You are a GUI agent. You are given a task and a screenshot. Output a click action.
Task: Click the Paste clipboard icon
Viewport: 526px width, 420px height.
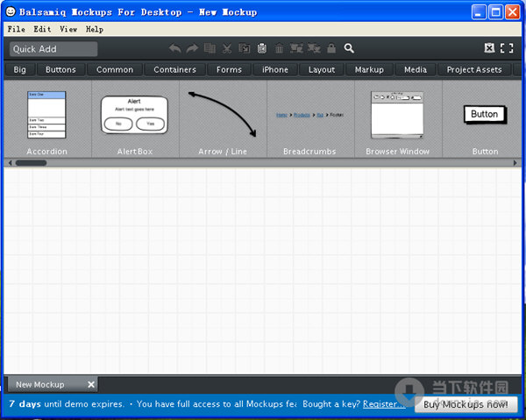click(x=262, y=48)
